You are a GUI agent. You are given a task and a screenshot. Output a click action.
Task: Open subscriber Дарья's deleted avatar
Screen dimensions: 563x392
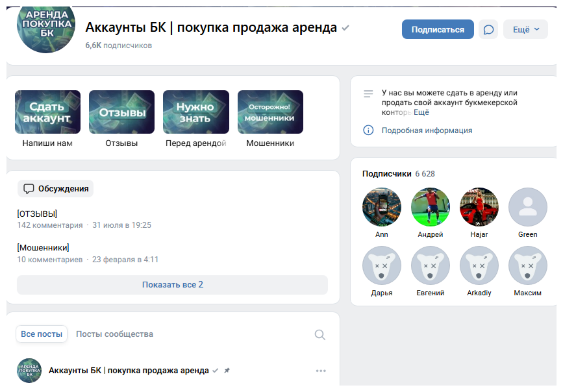[382, 266]
